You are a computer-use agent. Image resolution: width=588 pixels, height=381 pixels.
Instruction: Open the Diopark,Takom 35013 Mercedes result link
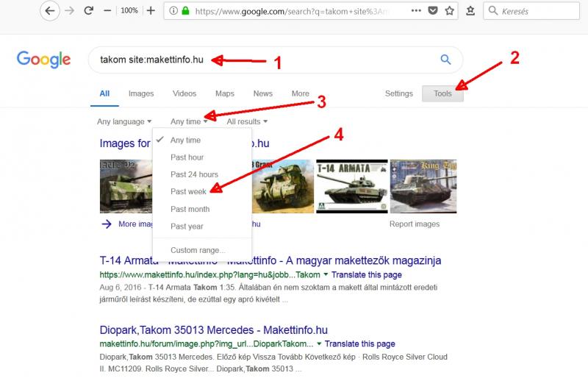pyautogui.click(x=214, y=330)
